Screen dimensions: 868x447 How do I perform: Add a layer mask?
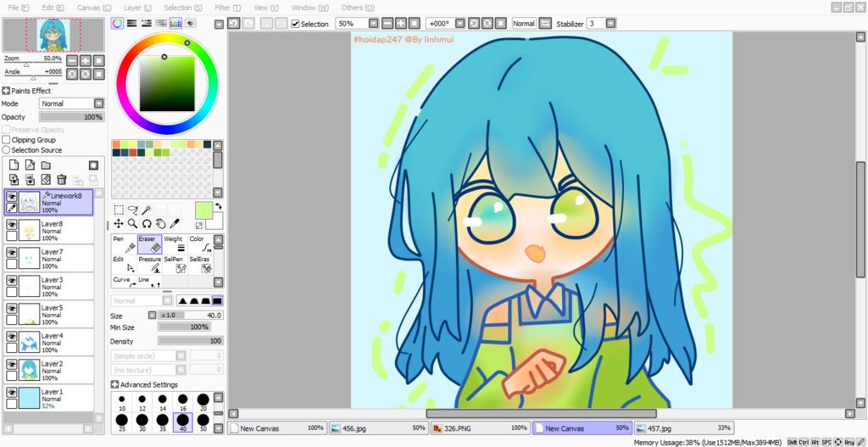tap(93, 165)
